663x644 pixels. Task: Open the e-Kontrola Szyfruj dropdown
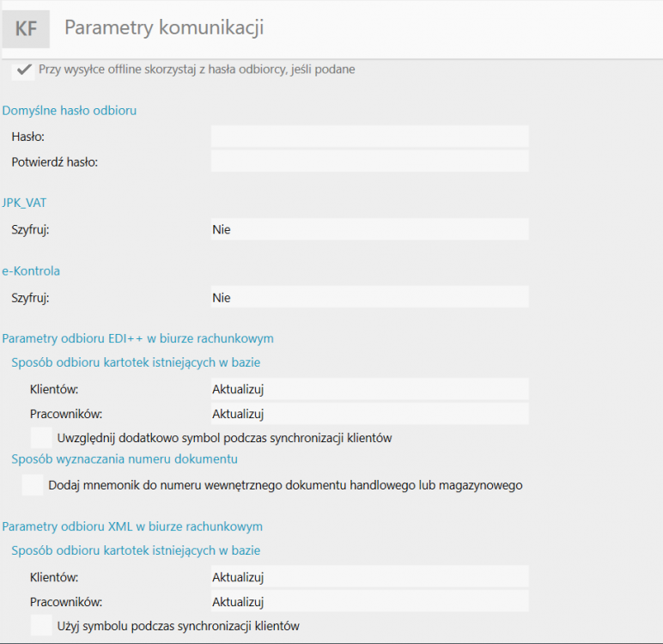click(x=369, y=297)
